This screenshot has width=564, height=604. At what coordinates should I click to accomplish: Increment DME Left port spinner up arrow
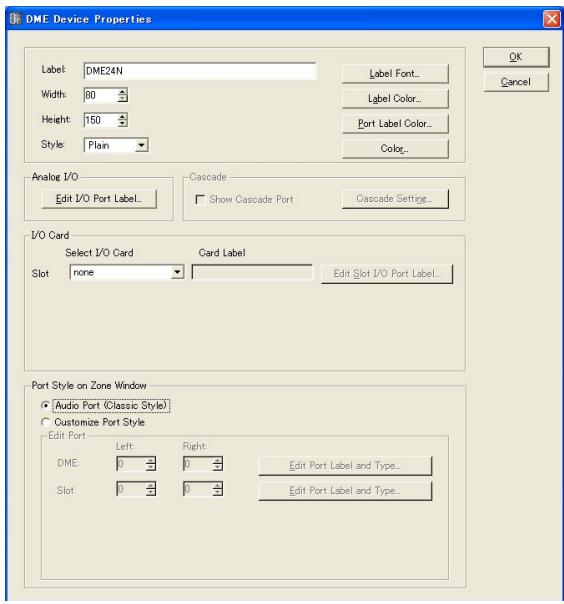point(151,460)
